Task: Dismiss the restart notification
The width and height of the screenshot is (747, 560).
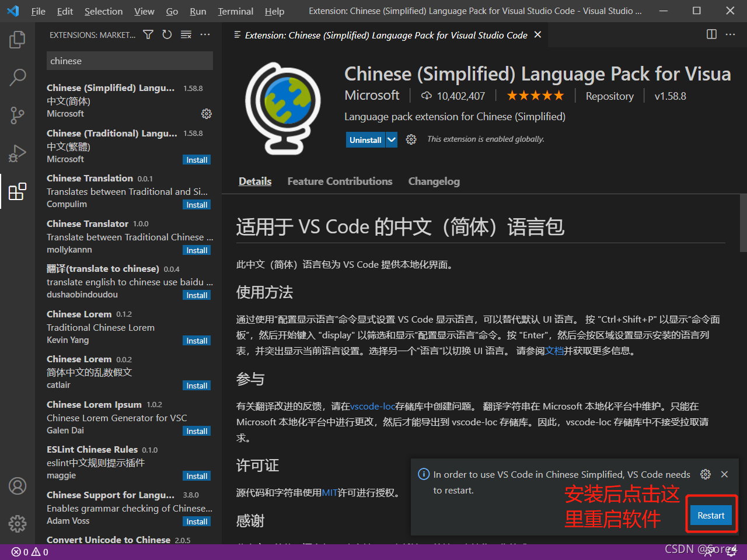Action: click(x=724, y=474)
